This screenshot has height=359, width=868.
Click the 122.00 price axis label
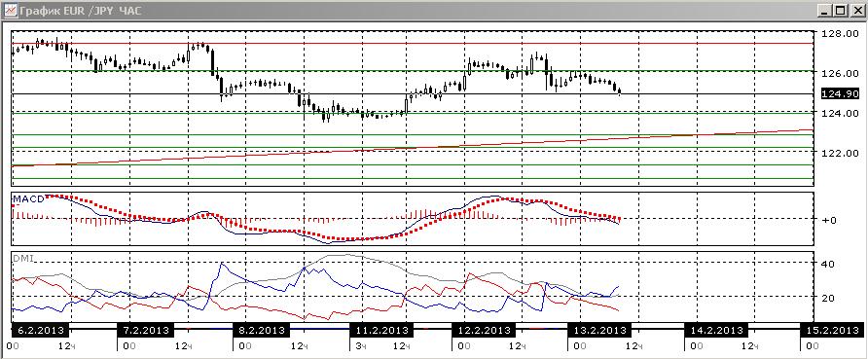(x=842, y=153)
